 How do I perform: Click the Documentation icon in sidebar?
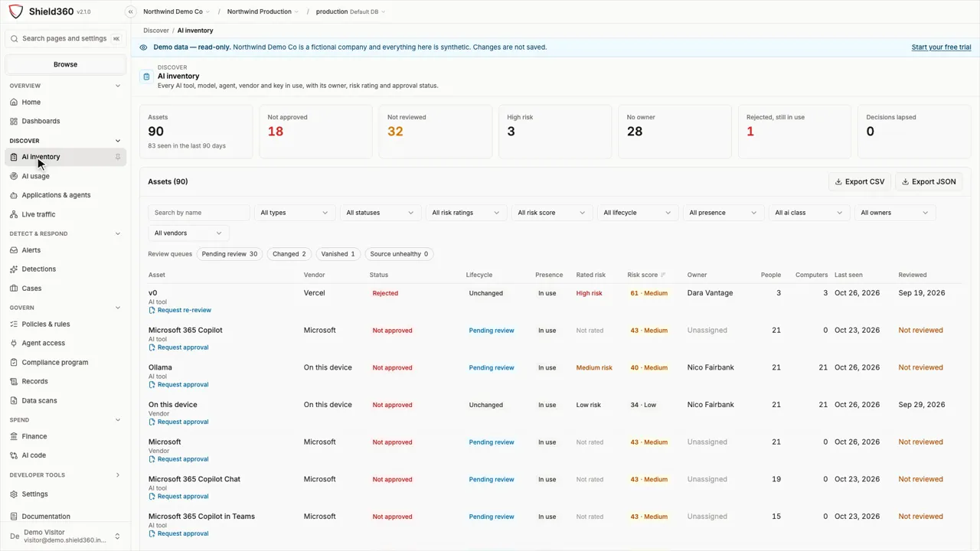pyautogui.click(x=14, y=517)
